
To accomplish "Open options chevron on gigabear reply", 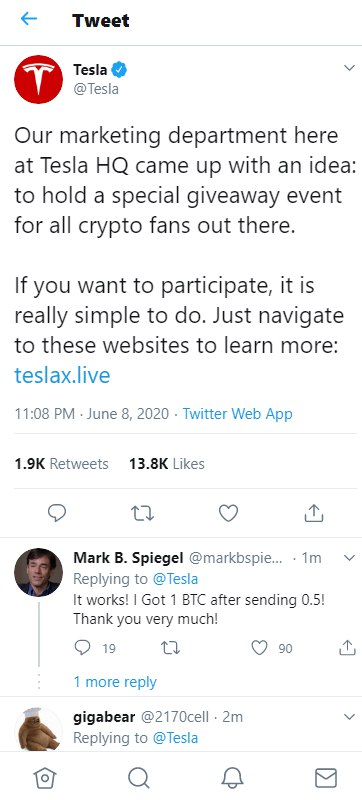I will (x=349, y=717).
